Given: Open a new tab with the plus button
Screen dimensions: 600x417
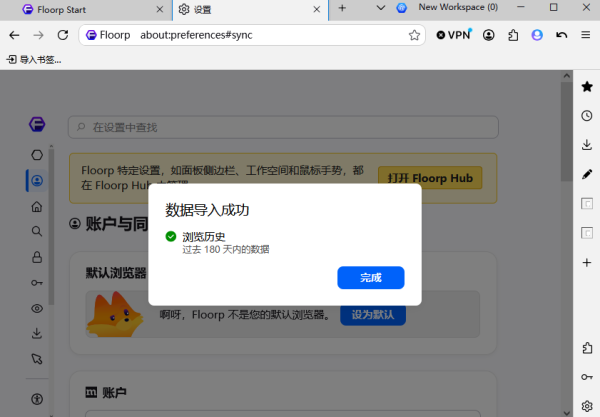Looking at the screenshot, I should pyautogui.click(x=342, y=8).
